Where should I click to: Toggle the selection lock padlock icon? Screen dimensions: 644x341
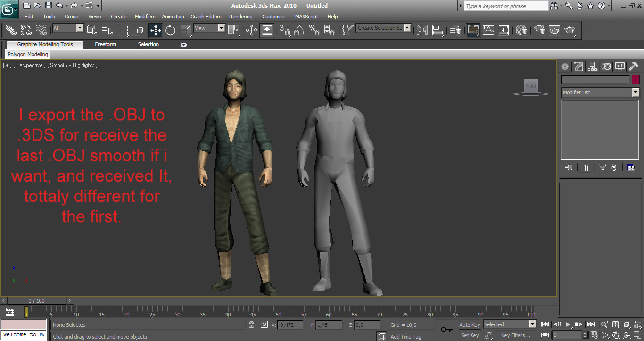click(252, 324)
